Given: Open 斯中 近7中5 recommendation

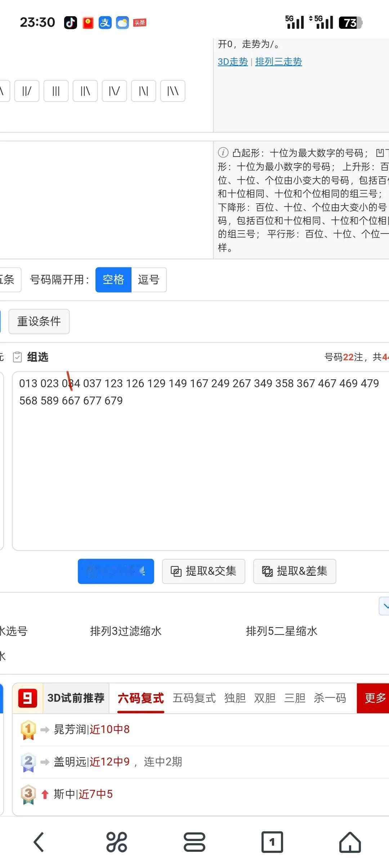Looking at the screenshot, I should tap(83, 794).
